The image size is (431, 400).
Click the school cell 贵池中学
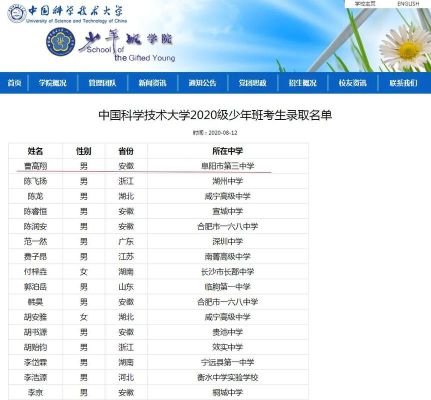tap(228, 332)
